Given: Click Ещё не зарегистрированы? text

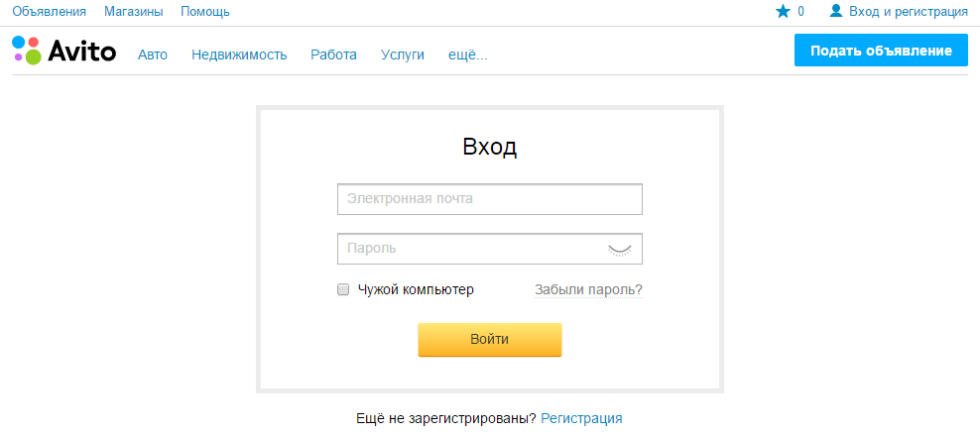Looking at the screenshot, I should click(446, 418).
